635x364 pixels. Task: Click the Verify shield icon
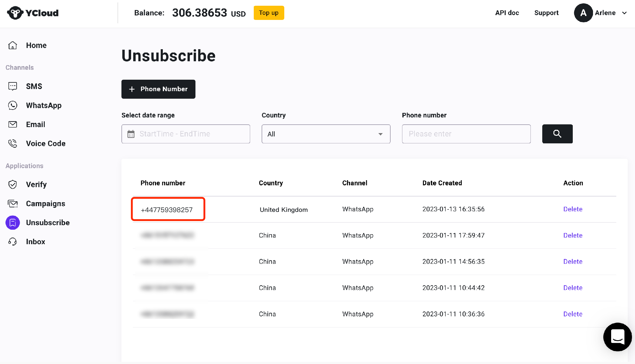click(x=13, y=184)
